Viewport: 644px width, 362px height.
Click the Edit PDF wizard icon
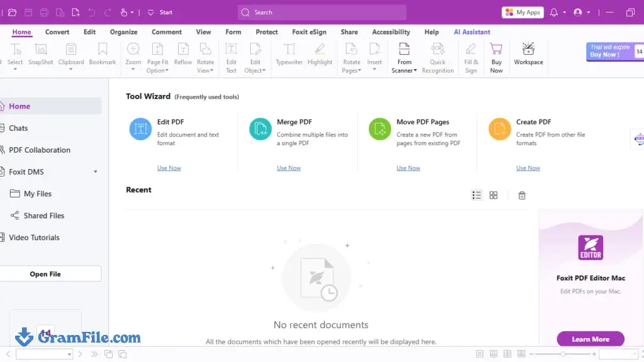click(x=140, y=129)
